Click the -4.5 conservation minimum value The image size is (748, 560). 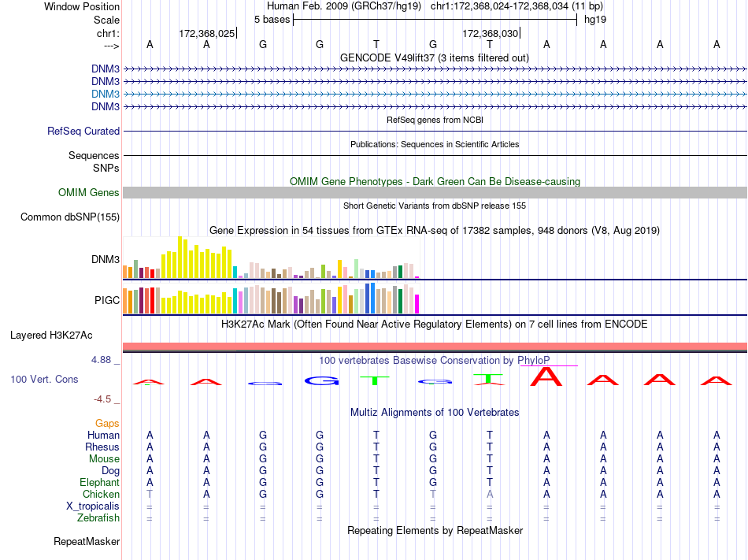(102, 399)
